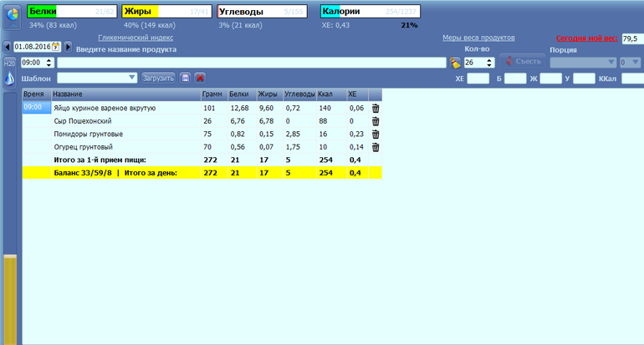Open the date picker calendar icon
This screenshot has width=644, height=345.
pos(56,47)
